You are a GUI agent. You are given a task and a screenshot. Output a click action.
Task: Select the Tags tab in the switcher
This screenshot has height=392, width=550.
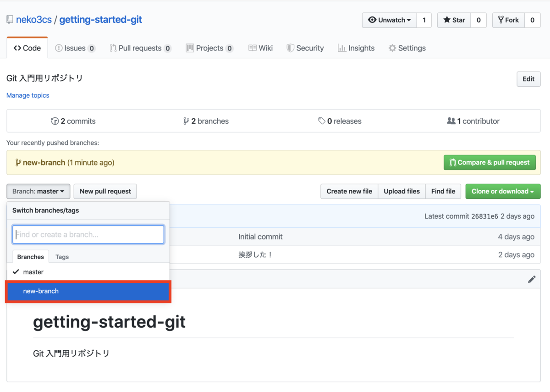click(x=62, y=257)
